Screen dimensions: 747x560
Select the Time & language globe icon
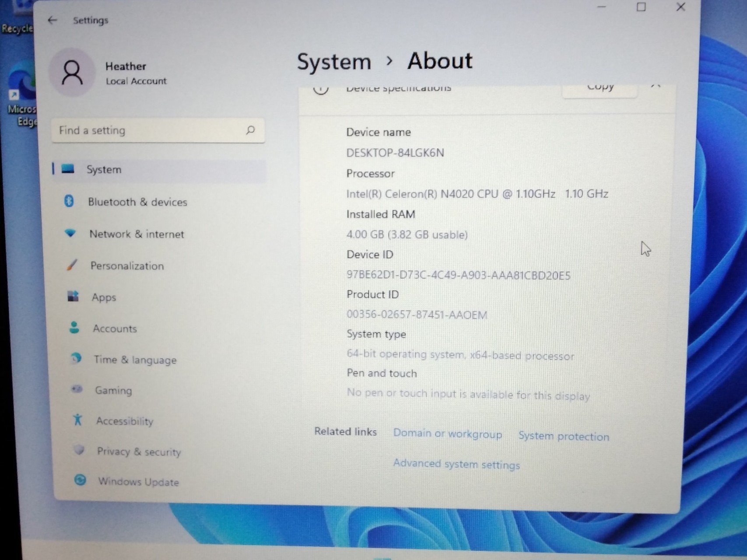pos(76,359)
